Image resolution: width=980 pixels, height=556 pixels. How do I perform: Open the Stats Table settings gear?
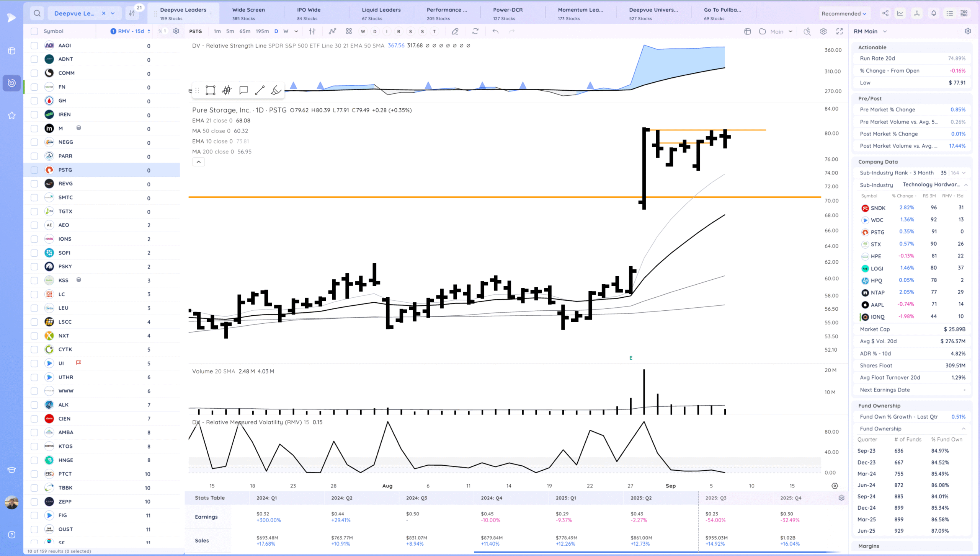click(841, 498)
